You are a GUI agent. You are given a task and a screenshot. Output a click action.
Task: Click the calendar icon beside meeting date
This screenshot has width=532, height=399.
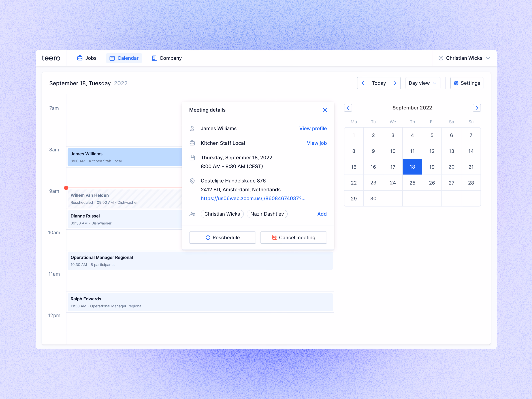point(192,158)
